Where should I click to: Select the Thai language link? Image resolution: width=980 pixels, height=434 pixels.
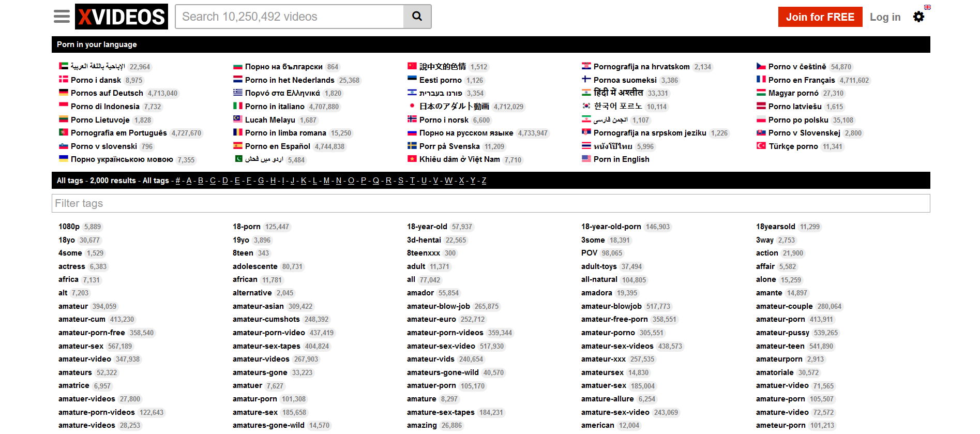coord(613,146)
